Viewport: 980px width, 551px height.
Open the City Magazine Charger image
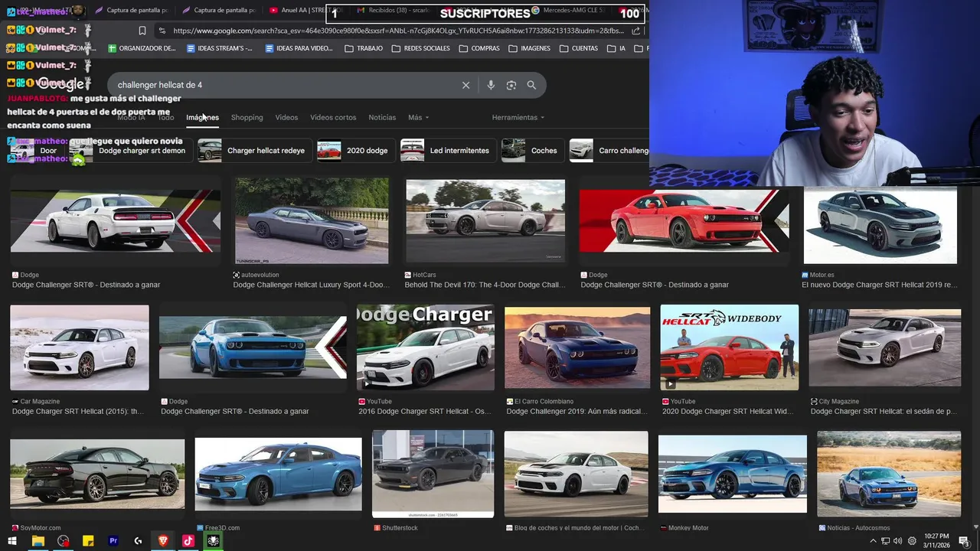point(885,348)
